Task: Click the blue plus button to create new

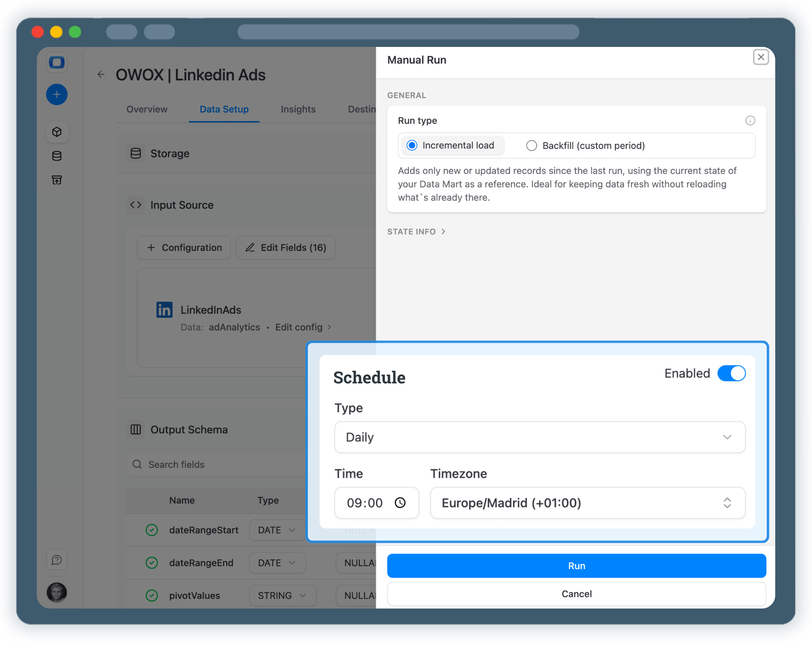Action: pyautogui.click(x=57, y=94)
